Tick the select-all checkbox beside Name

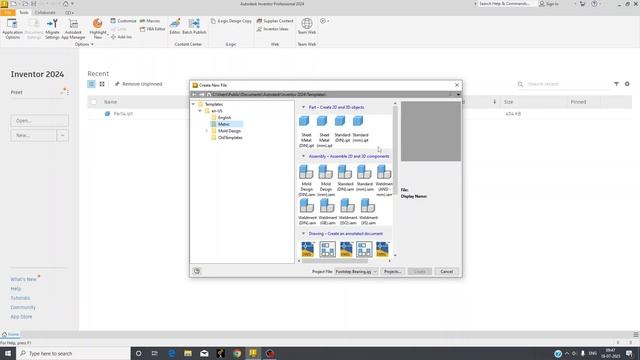(x=94, y=102)
